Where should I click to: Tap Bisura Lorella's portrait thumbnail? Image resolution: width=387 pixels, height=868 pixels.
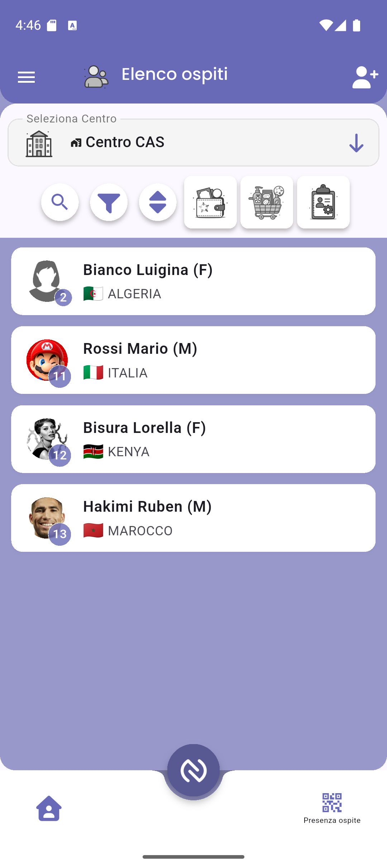click(x=47, y=439)
